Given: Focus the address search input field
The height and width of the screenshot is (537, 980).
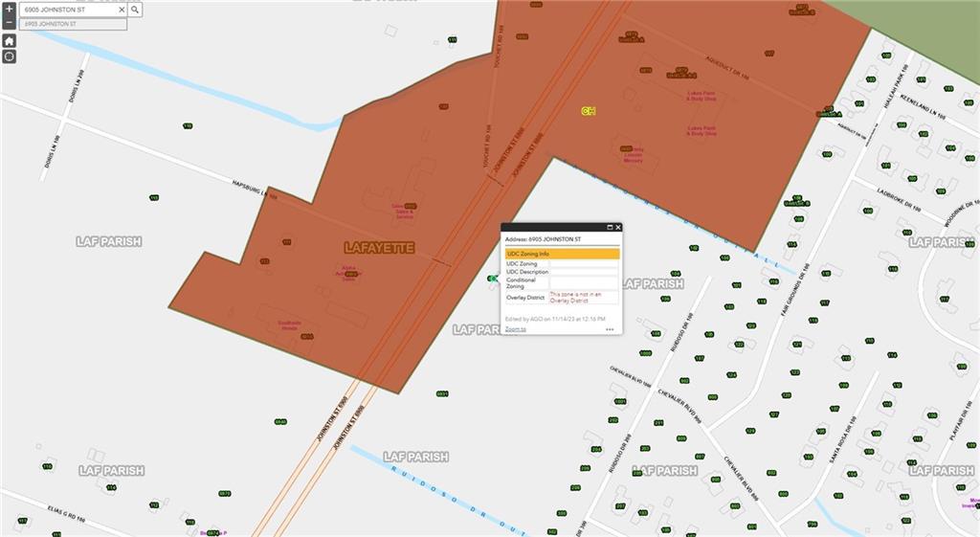Looking at the screenshot, I should (x=67, y=10).
